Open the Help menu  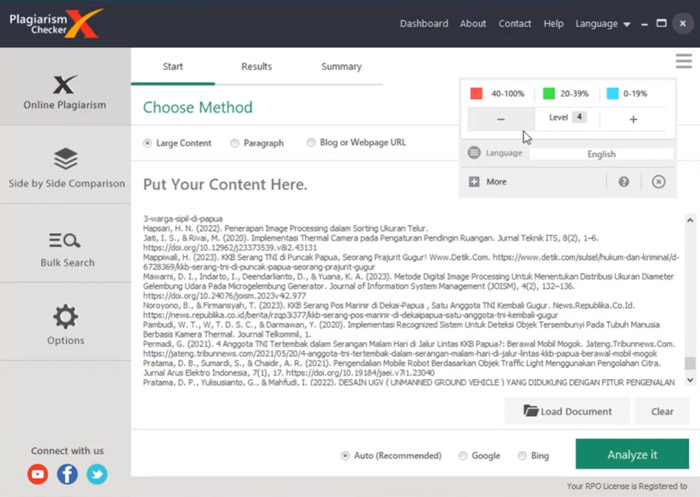tap(553, 24)
